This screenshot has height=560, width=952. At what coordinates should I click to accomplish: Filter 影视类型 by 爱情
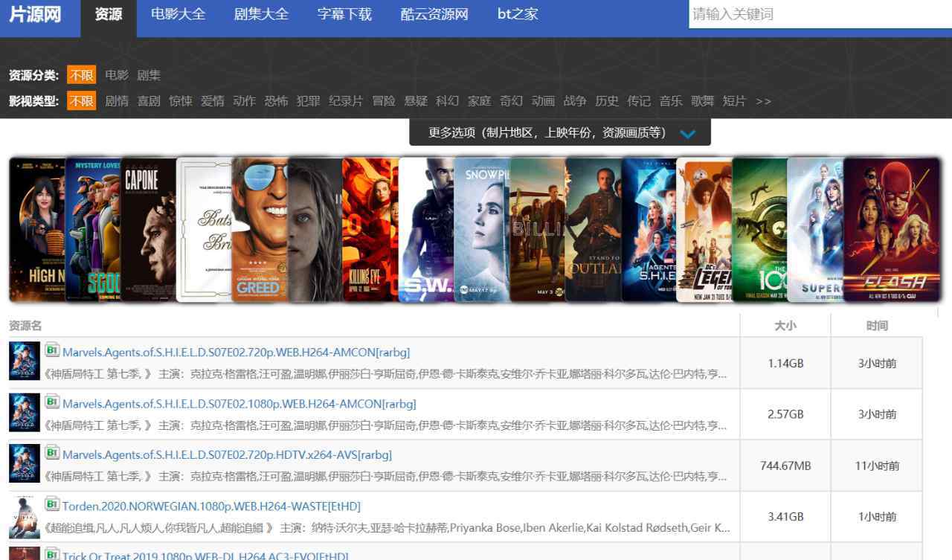[x=213, y=100]
